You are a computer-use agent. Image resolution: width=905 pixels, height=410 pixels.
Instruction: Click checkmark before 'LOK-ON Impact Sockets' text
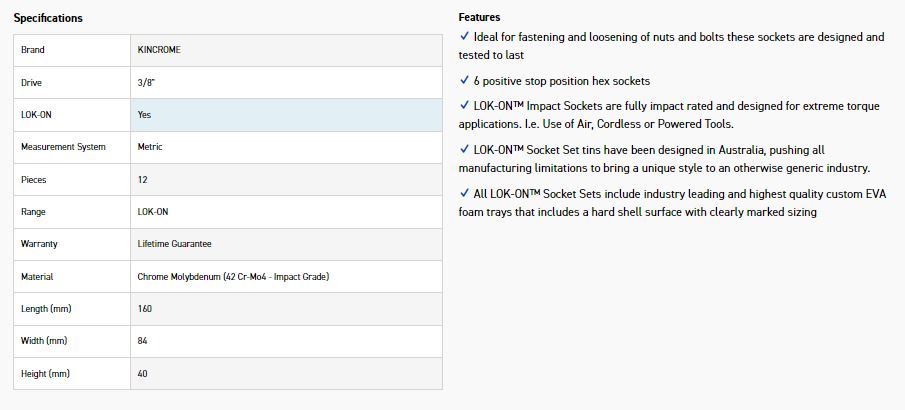point(464,104)
